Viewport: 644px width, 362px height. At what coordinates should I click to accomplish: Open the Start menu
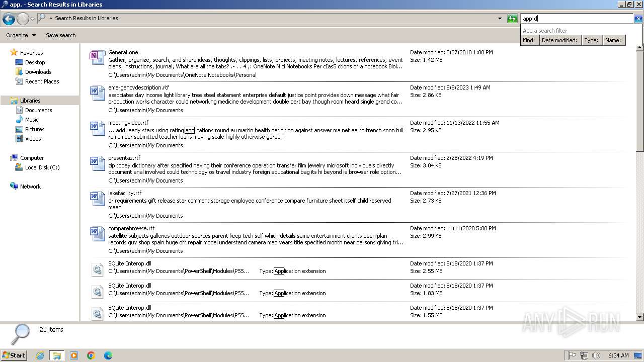14,355
